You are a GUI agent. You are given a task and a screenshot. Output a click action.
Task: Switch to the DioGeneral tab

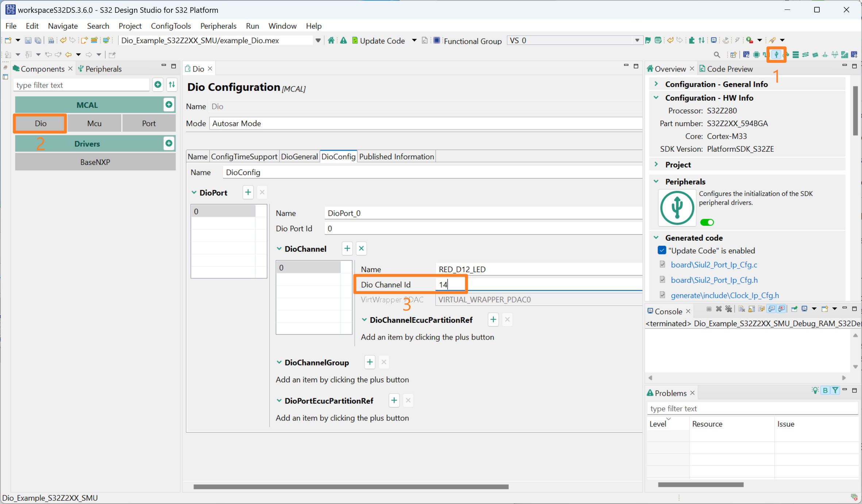pyautogui.click(x=299, y=156)
